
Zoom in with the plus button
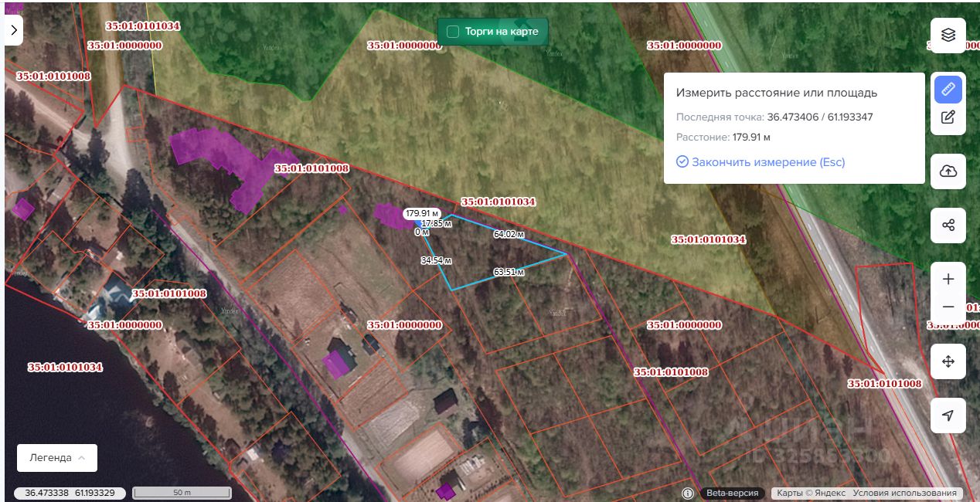(x=948, y=279)
